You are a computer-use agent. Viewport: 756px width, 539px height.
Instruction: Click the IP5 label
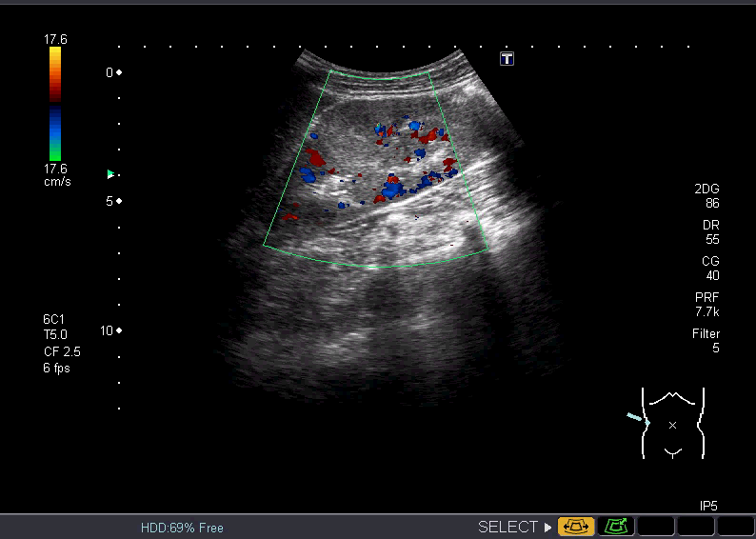coord(708,506)
